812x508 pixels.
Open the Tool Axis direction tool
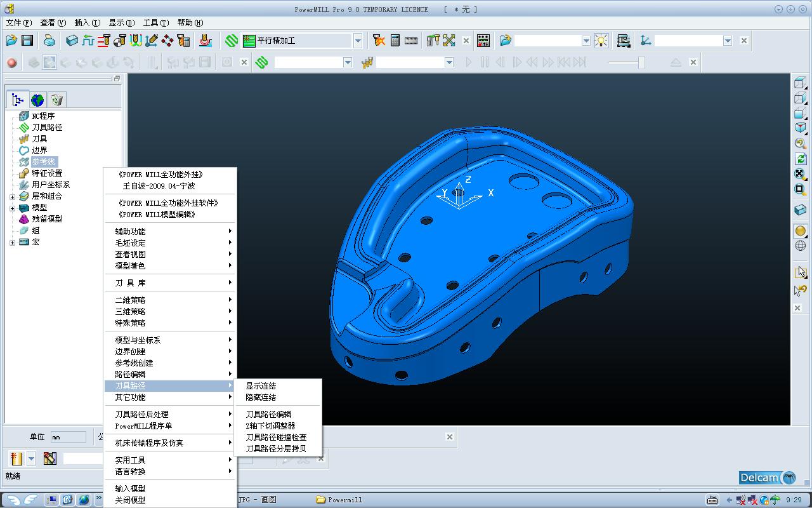(152, 41)
